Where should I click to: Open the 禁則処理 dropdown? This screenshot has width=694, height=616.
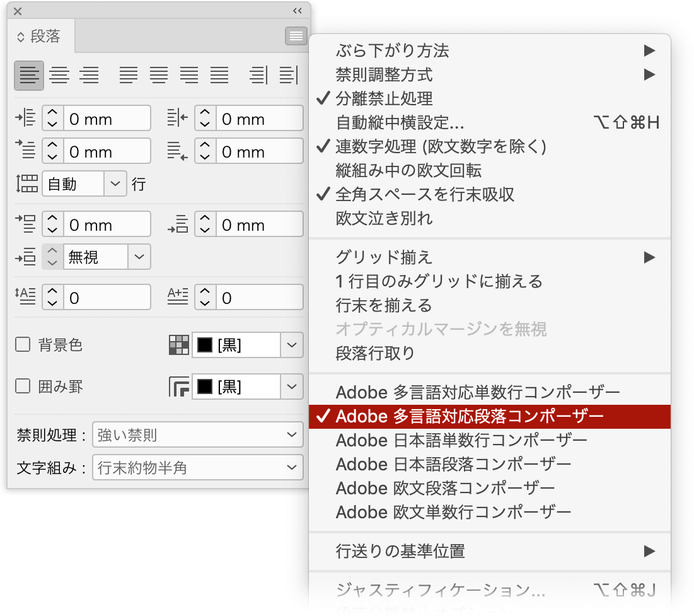(x=197, y=435)
